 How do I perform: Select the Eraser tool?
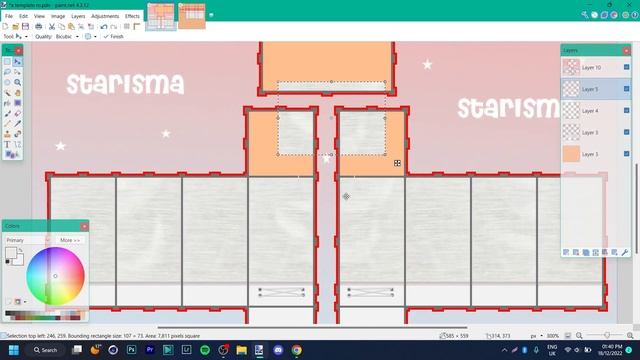coord(17,113)
